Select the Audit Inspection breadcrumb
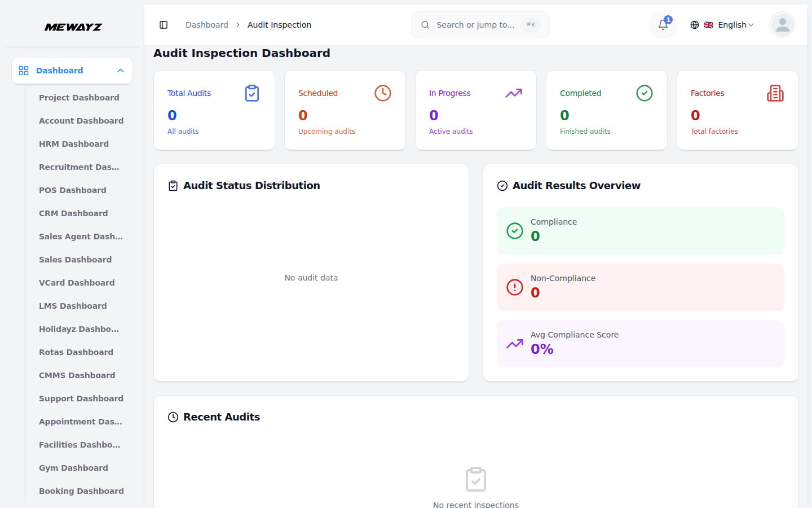The image size is (812, 508). tap(279, 24)
